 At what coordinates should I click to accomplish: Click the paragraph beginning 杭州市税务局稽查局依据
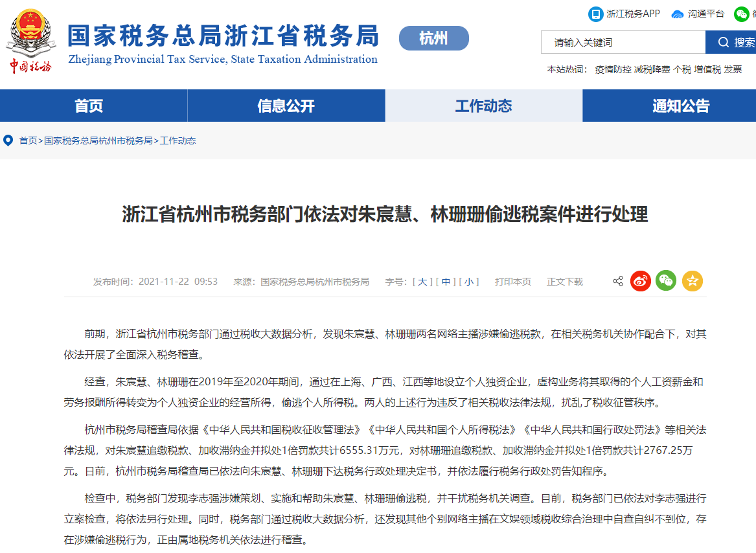point(385,450)
